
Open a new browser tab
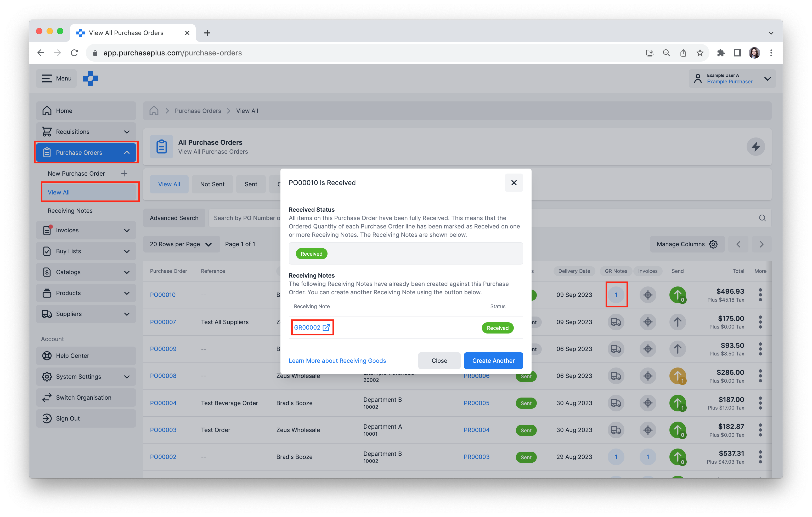pyautogui.click(x=207, y=33)
